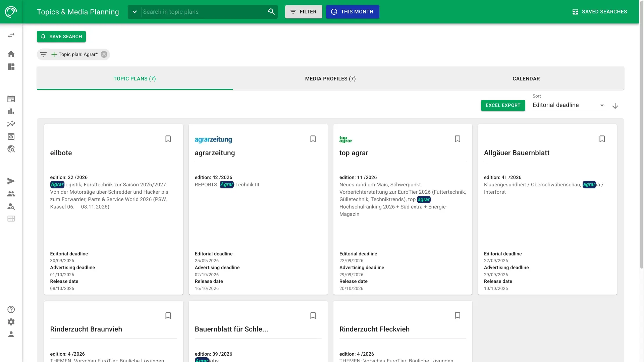
Task: Switch to the Topic Plans tab
Action: (x=135, y=79)
